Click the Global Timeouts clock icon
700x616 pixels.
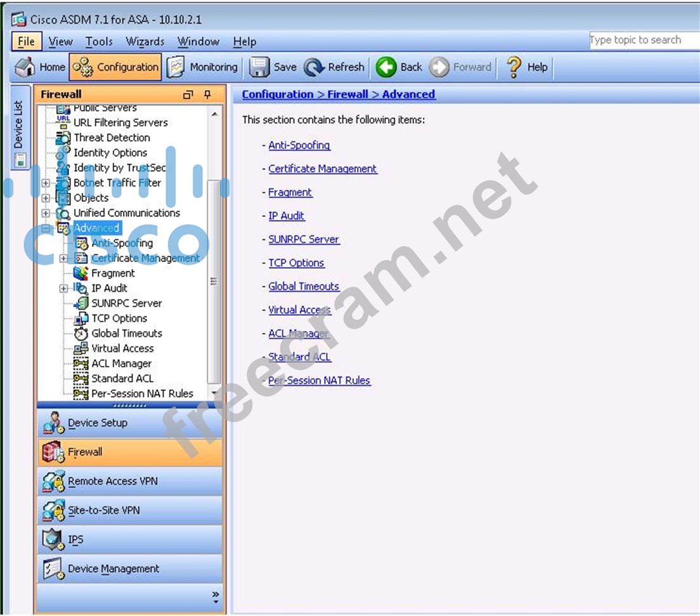click(81, 334)
